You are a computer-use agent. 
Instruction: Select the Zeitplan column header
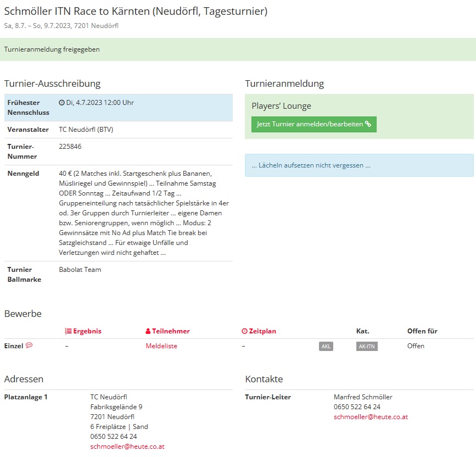coord(259,331)
